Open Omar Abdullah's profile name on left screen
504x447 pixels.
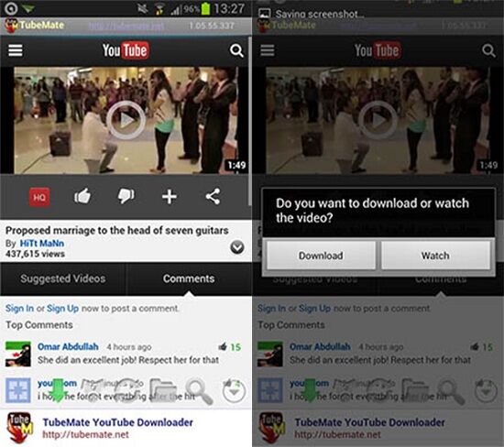[x=68, y=347]
